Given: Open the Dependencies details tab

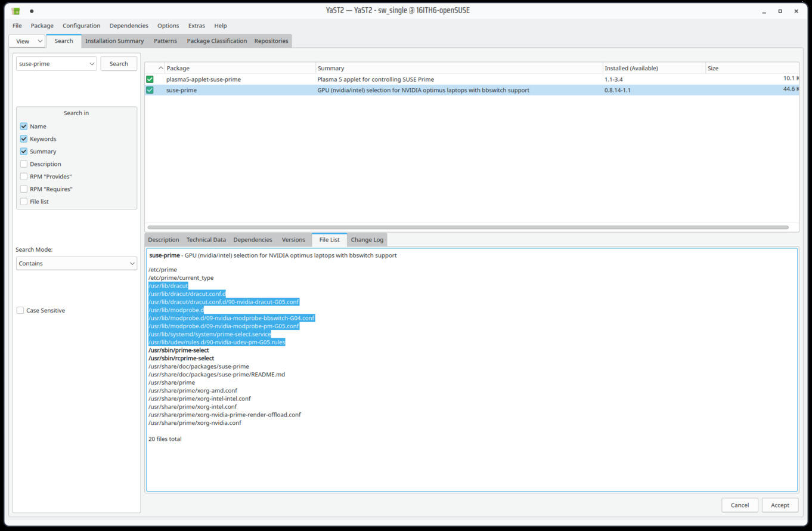Looking at the screenshot, I should [x=253, y=240].
